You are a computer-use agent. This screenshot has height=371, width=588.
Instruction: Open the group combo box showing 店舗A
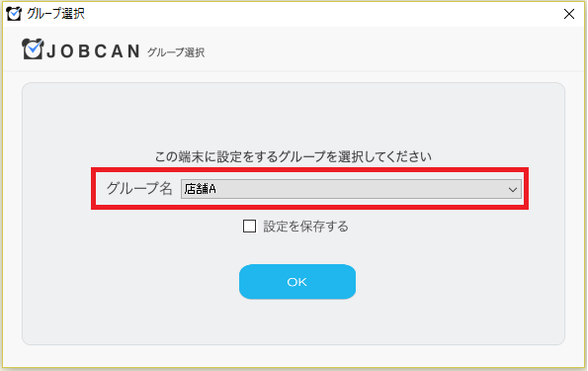coord(351,189)
